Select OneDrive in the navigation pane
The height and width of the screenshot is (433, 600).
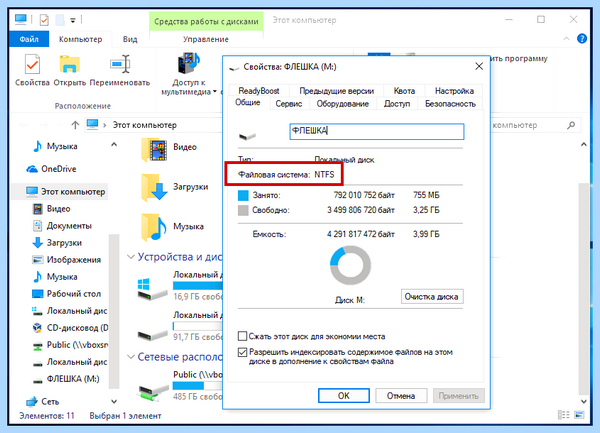coord(51,169)
